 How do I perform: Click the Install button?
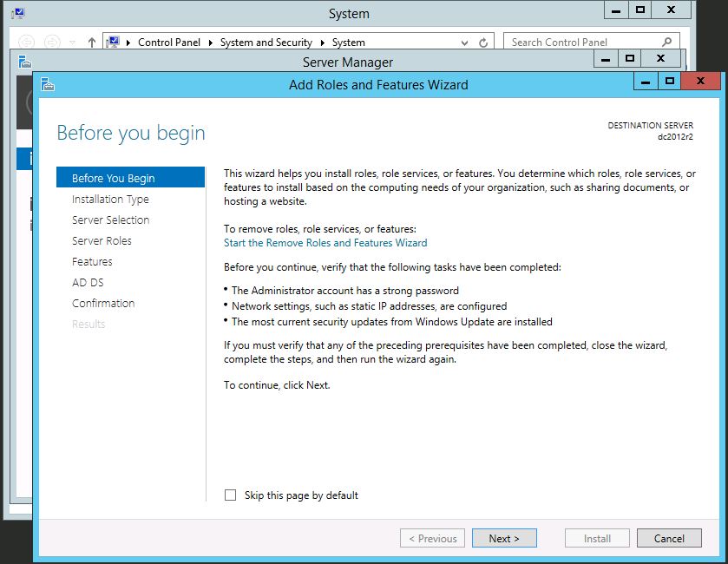click(597, 538)
